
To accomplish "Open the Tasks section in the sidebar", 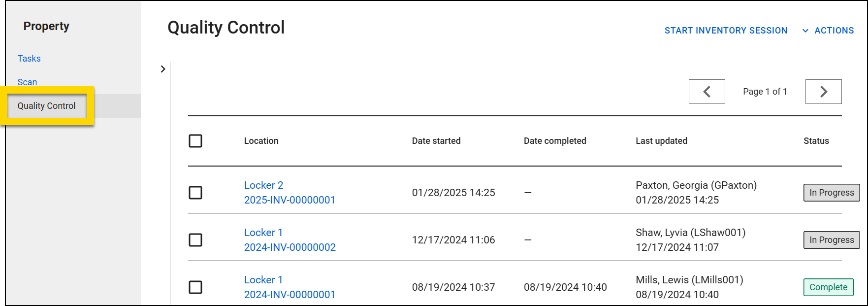I will 29,58.
